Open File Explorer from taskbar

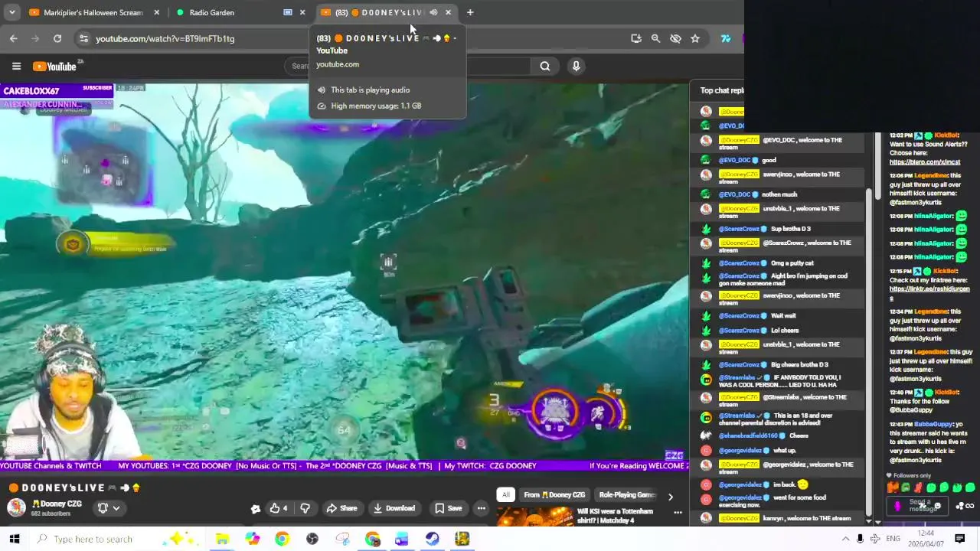coord(222,539)
